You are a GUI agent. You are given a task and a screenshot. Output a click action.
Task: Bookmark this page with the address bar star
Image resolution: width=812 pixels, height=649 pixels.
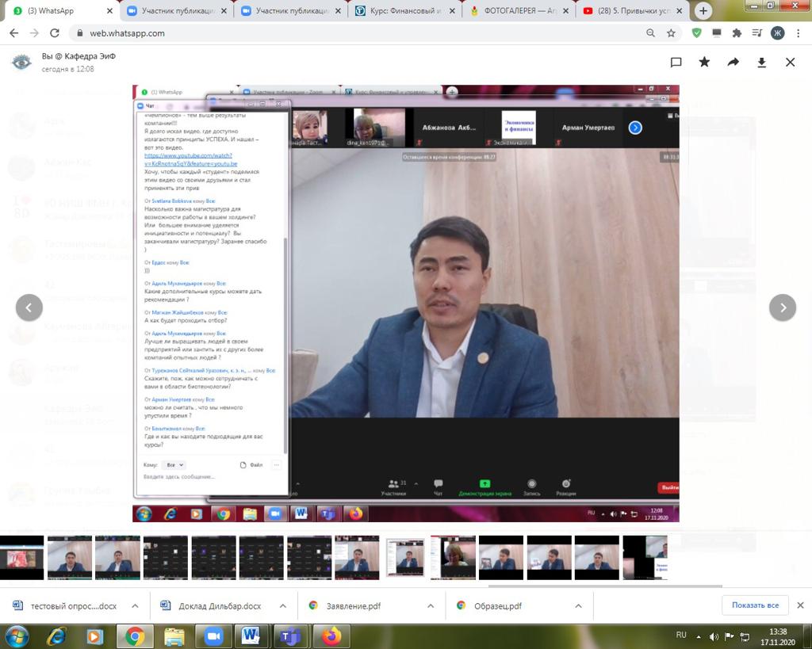(671, 33)
